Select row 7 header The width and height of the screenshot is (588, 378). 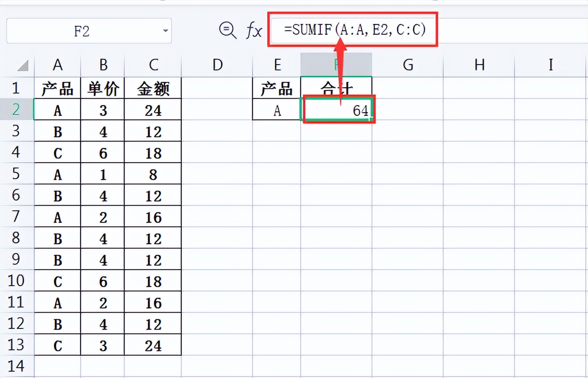point(16,216)
